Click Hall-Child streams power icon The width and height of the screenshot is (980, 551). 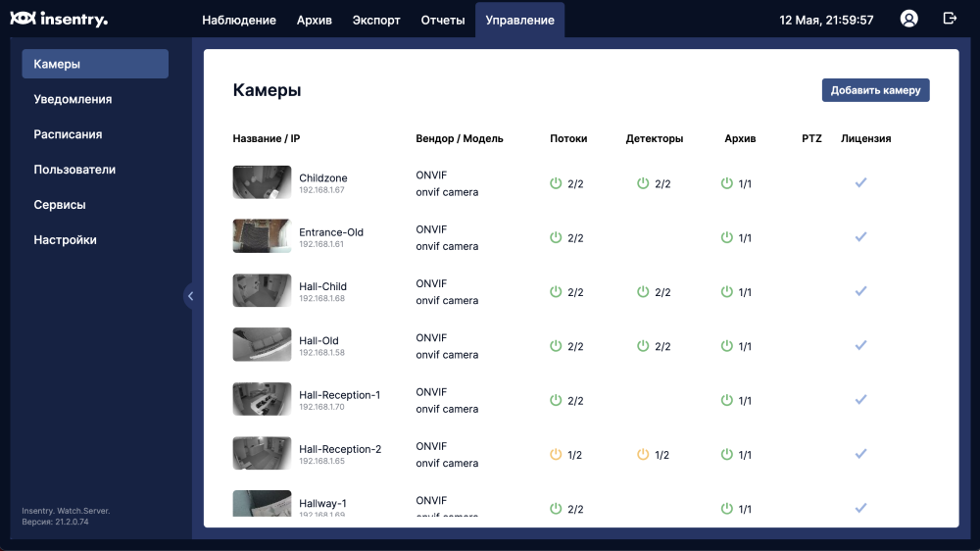556,291
